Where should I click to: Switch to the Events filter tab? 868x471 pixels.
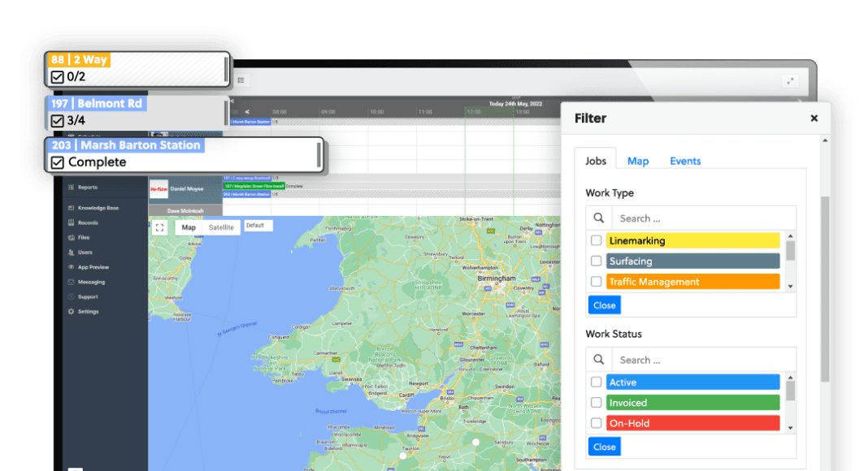pyautogui.click(x=685, y=161)
